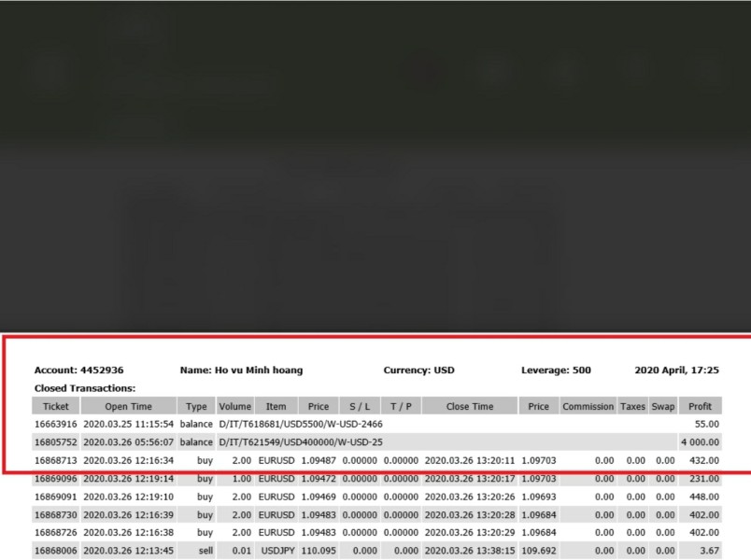Click the Item column header
The height and width of the screenshot is (560, 751).
[276, 406]
